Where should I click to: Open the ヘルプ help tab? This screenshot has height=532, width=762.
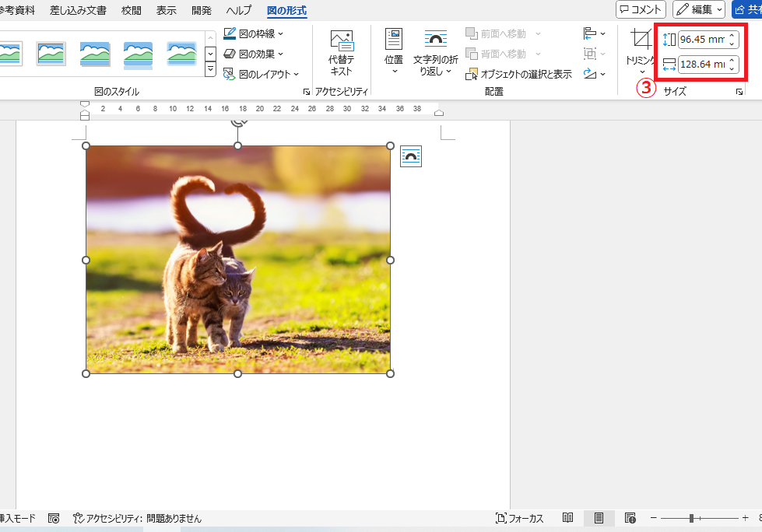point(239,10)
